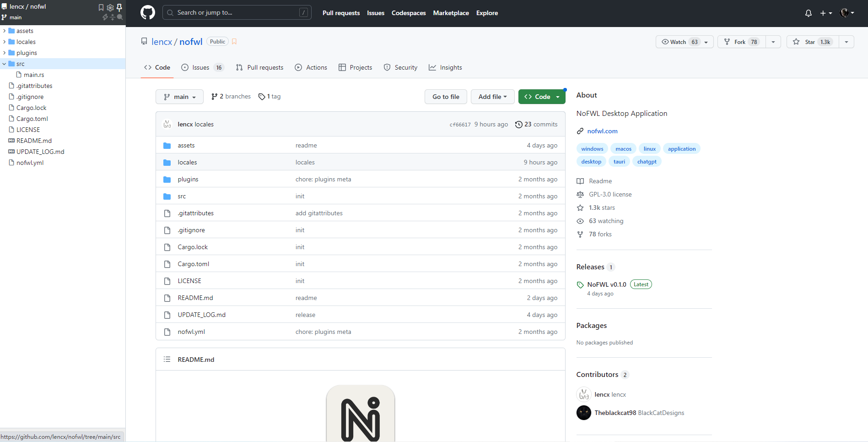Click the tag icon beside NoFWL v0.1.0
The width and height of the screenshot is (868, 442).
pos(580,285)
